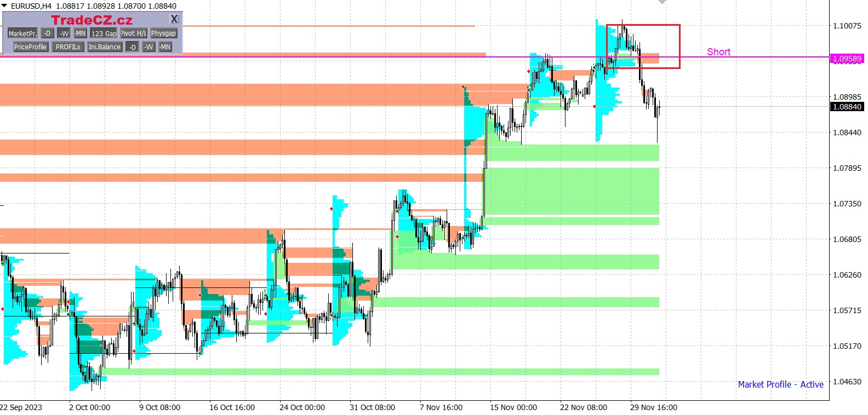
Task: Click the MarketPr. button in TradeCZ panel
Action: point(22,33)
